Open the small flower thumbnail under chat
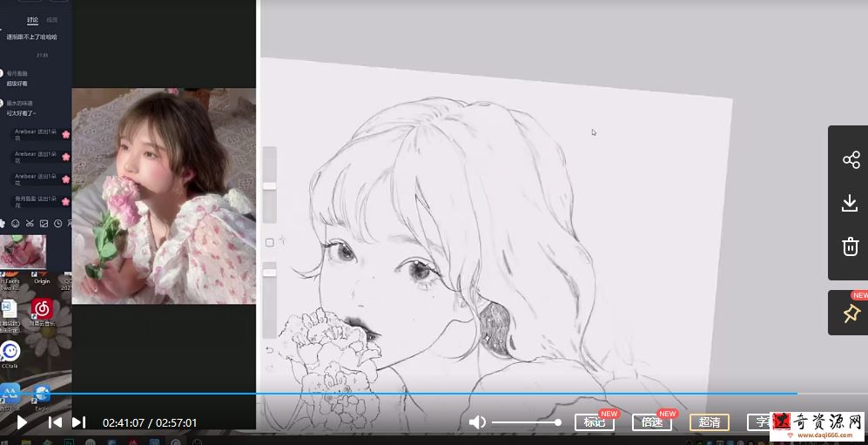The height and width of the screenshot is (445, 868). [x=23, y=252]
